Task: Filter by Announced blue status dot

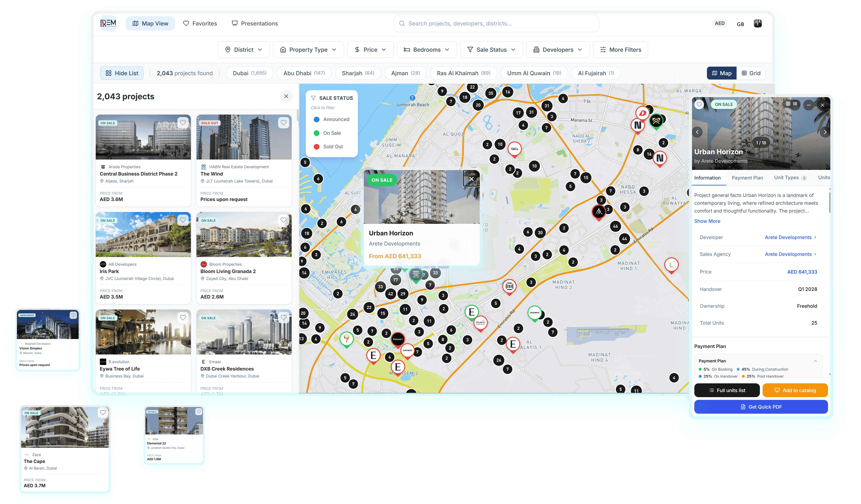Action: 316,119
